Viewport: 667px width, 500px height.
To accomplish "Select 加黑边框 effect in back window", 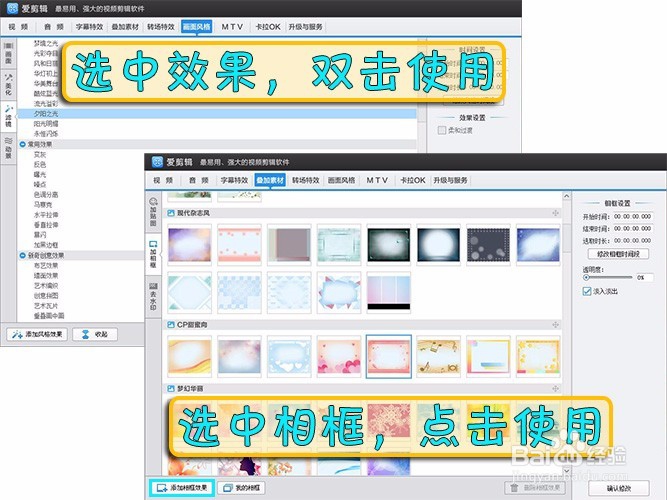I will coord(46,245).
